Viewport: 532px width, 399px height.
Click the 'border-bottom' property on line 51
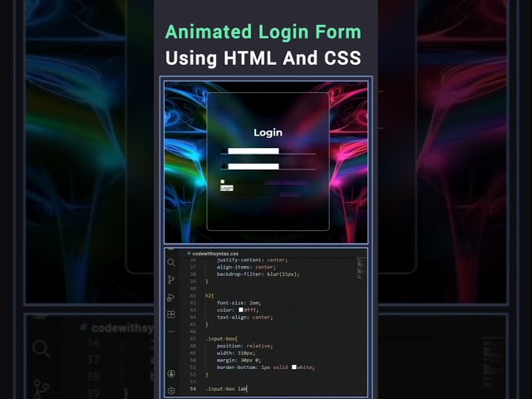click(x=238, y=367)
